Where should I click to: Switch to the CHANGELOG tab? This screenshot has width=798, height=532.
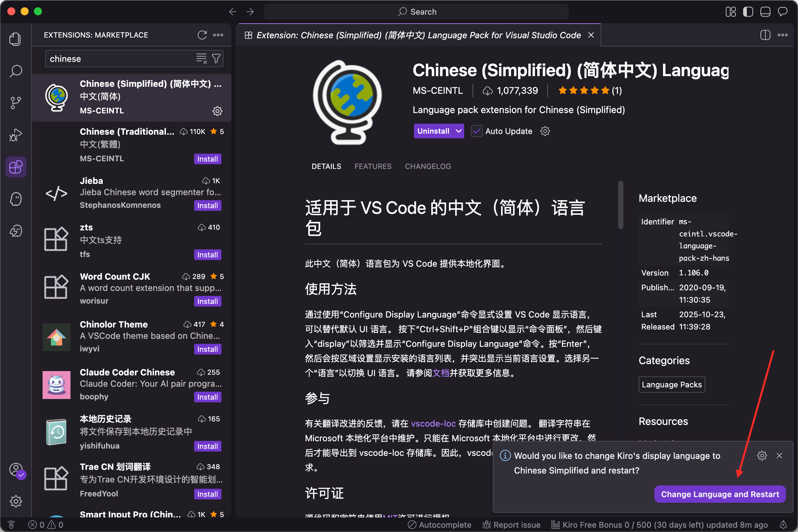coord(428,166)
